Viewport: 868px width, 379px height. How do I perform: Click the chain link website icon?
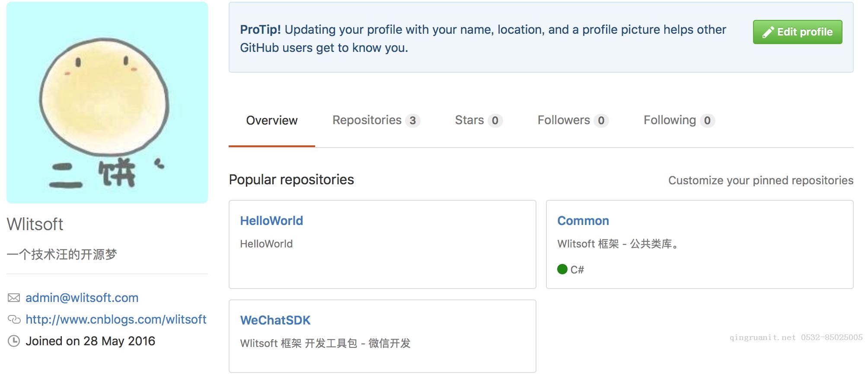(x=14, y=320)
